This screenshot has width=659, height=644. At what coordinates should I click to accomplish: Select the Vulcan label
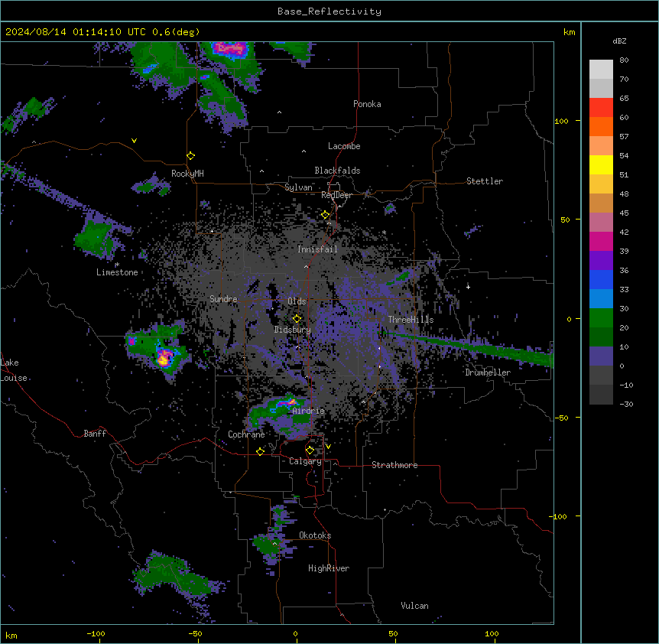click(415, 606)
